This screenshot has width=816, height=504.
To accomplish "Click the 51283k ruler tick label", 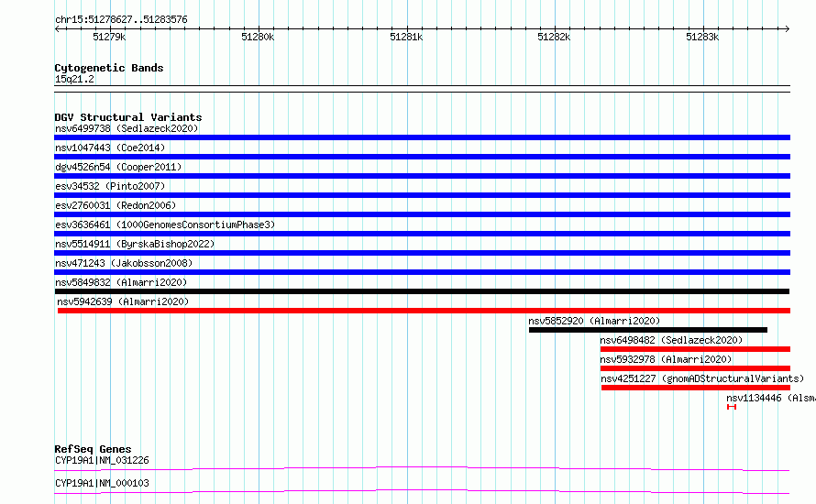I will [702, 37].
